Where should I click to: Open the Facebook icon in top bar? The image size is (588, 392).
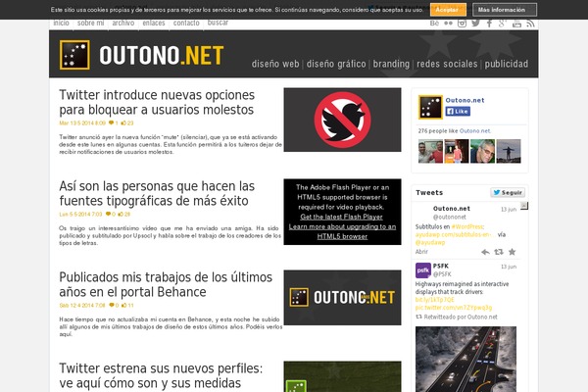click(x=489, y=24)
